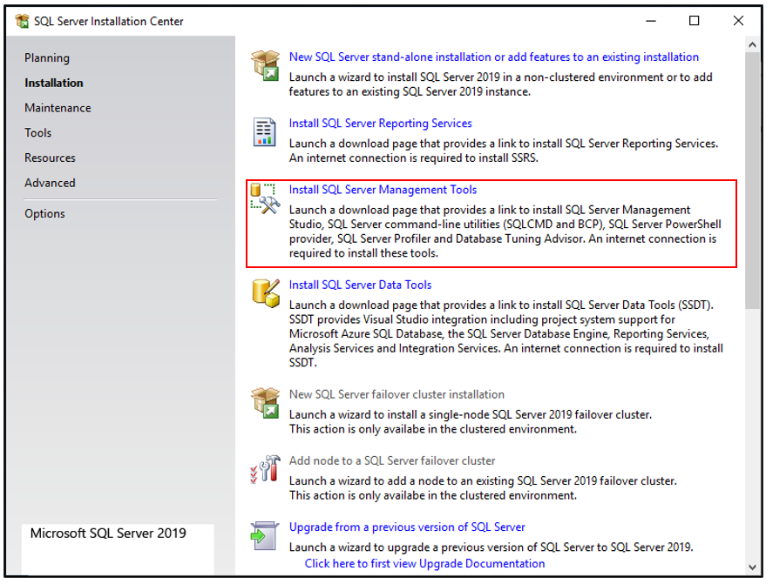The image size is (768, 584).
Task: Show the Resources section
Action: (50, 158)
